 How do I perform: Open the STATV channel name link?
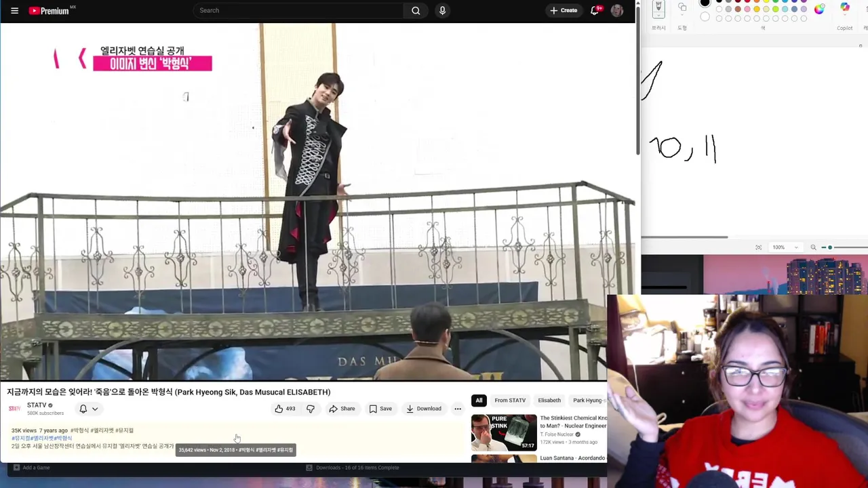click(37, 405)
